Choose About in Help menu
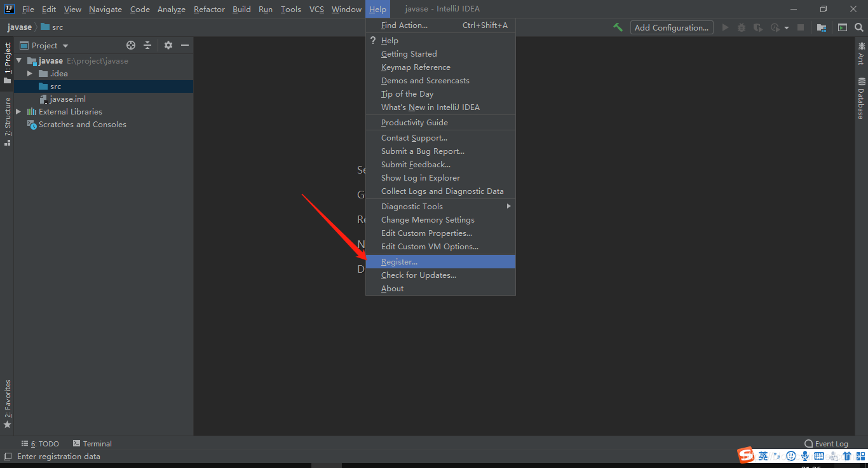Image resolution: width=868 pixels, height=468 pixels. [x=440, y=289]
